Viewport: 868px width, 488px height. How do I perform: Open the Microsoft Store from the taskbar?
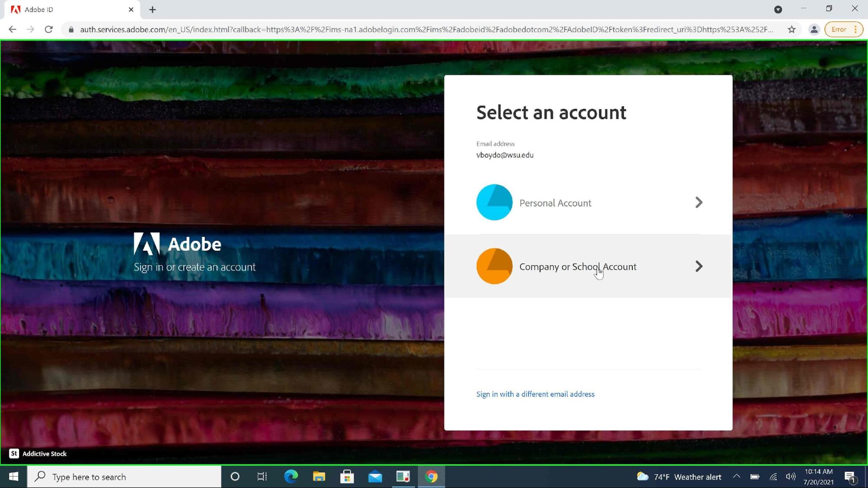(347, 476)
